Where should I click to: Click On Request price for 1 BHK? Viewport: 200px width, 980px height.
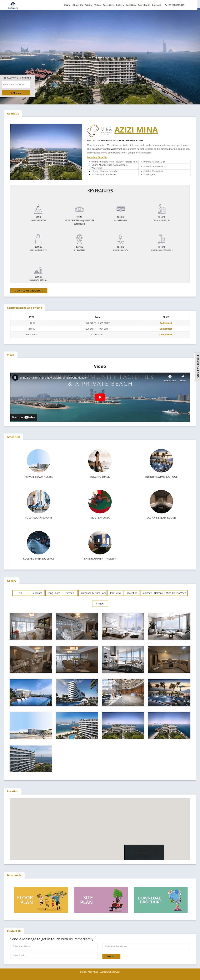(165, 323)
